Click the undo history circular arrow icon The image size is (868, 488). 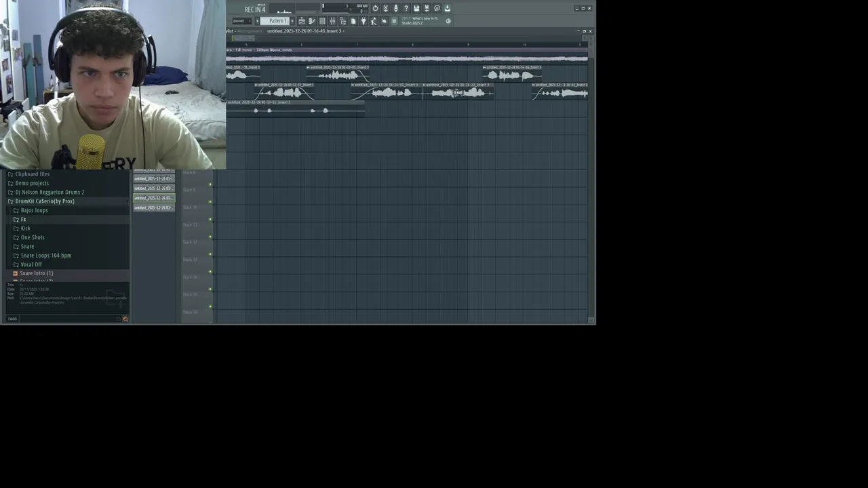pos(375,8)
